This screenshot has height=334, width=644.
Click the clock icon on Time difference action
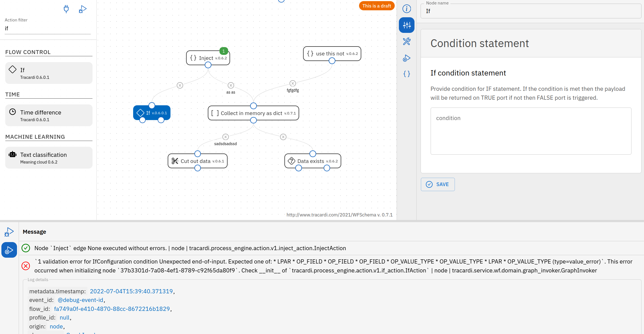pos(13,111)
